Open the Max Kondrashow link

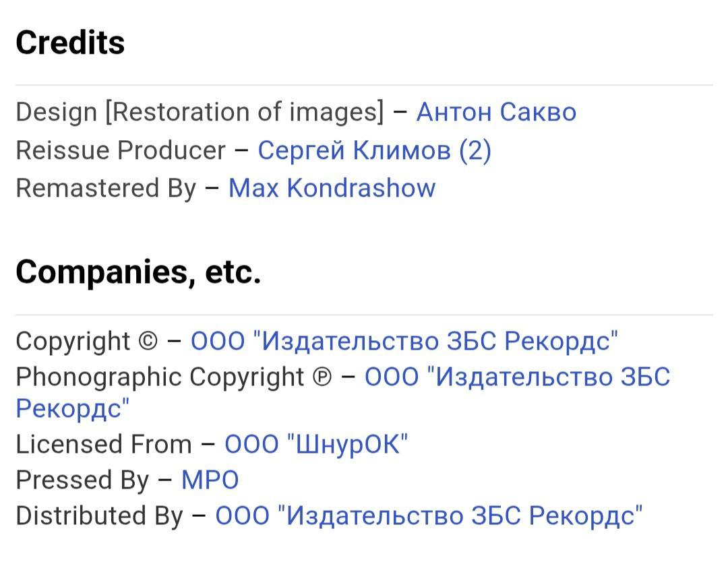[332, 188]
